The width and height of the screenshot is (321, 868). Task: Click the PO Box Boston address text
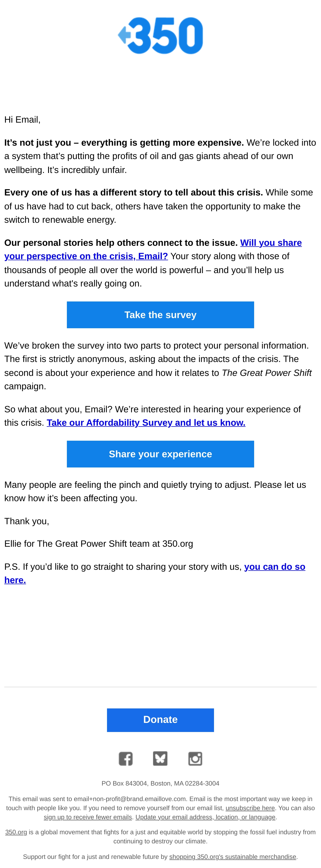[x=160, y=783]
